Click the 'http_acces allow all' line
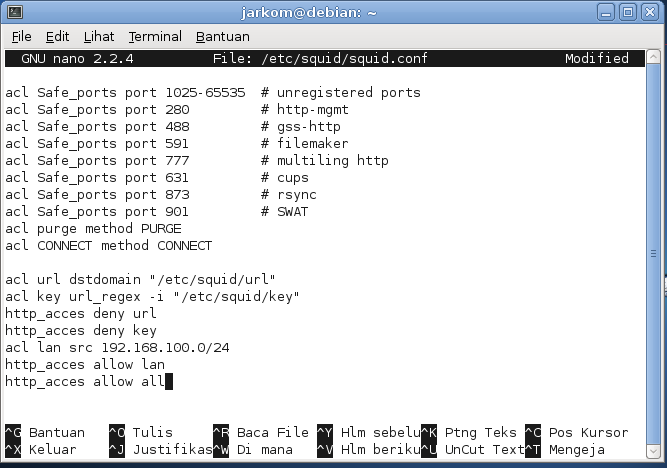This screenshot has width=667, height=468. tap(85, 382)
